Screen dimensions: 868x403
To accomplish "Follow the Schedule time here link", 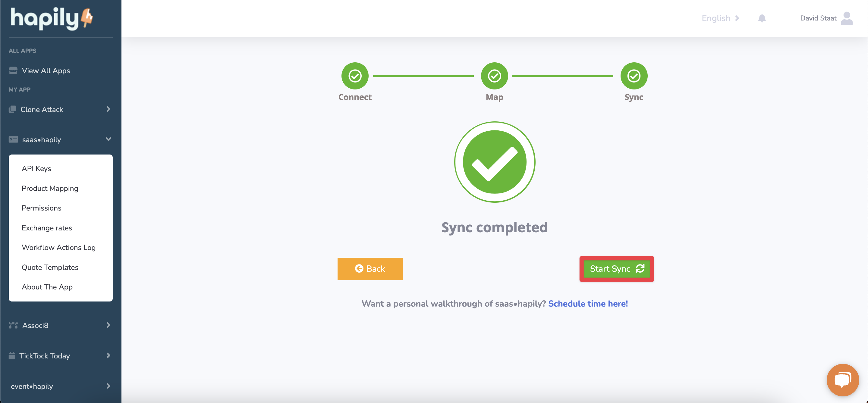I will [x=588, y=303].
